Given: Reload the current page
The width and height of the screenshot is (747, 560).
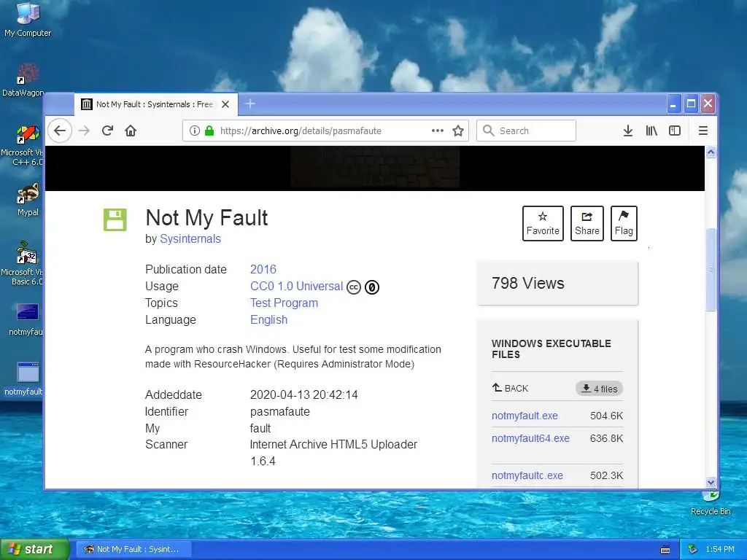Looking at the screenshot, I should (x=107, y=131).
